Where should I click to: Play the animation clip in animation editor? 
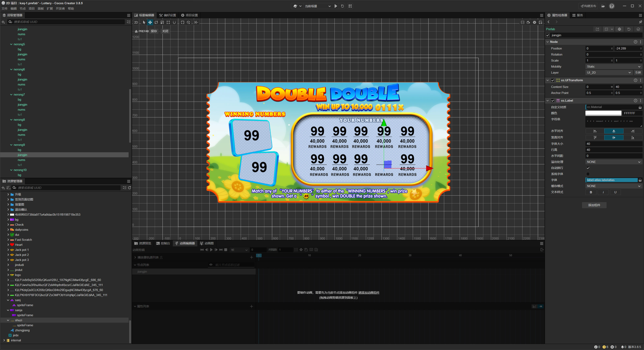(x=211, y=250)
